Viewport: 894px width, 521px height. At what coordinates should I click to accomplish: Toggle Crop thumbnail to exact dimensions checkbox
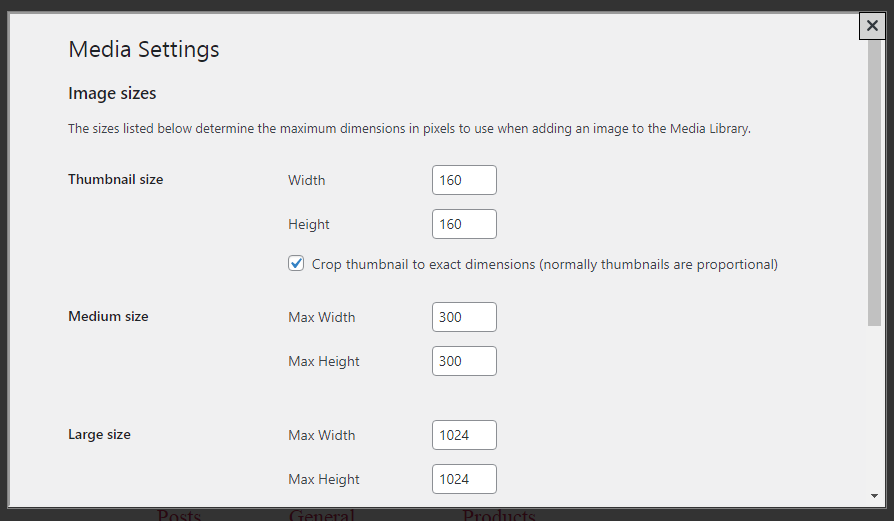tap(296, 264)
